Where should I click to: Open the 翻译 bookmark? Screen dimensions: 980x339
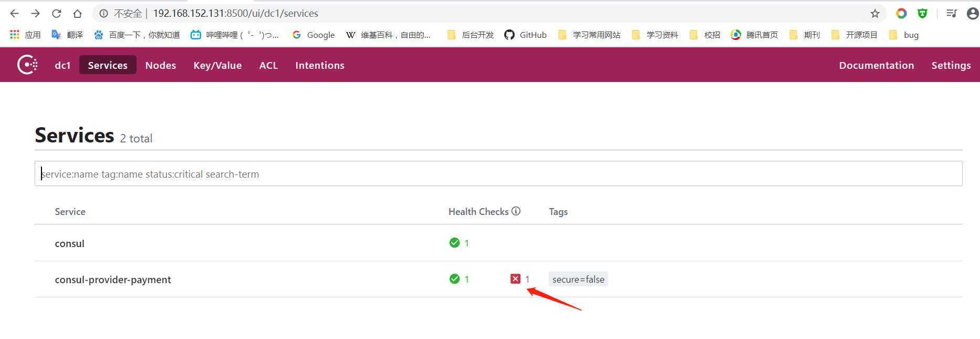(67, 35)
